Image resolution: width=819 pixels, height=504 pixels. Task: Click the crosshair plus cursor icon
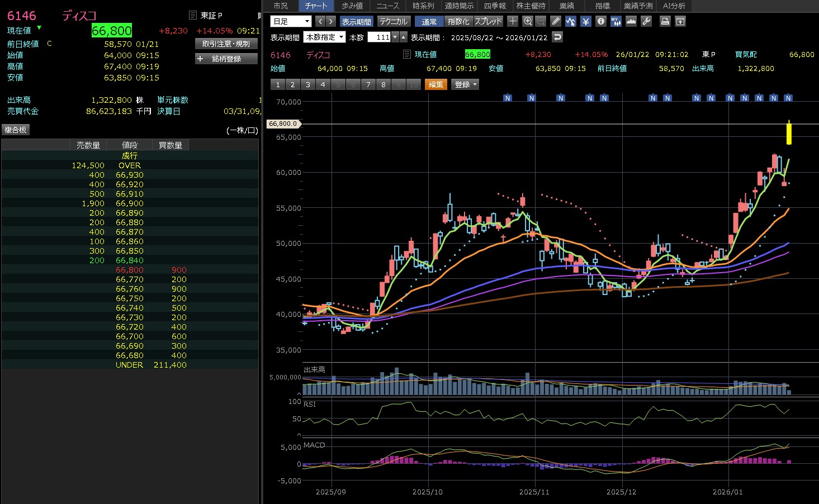(513, 21)
